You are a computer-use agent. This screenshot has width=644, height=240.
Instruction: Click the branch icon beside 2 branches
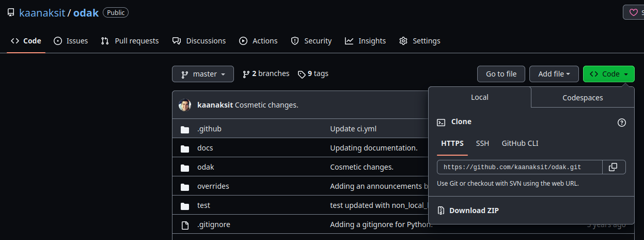click(x=246, y=74)
